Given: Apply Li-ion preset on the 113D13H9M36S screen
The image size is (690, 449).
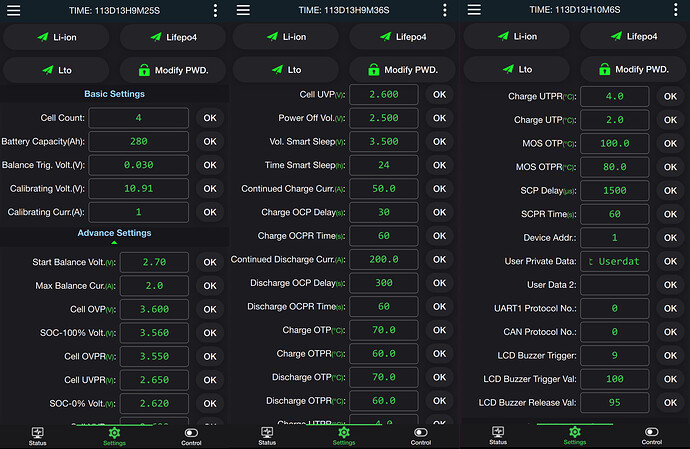Looking at the screenshot, I should click(286, 37).
